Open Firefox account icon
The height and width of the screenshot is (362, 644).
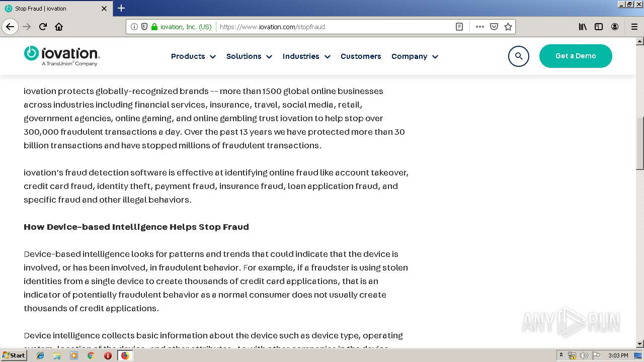[x=615, y=27]
